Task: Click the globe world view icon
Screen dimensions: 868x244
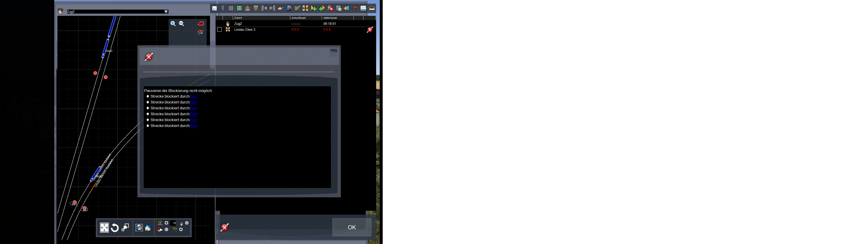Action: click(x=139, y=228)
